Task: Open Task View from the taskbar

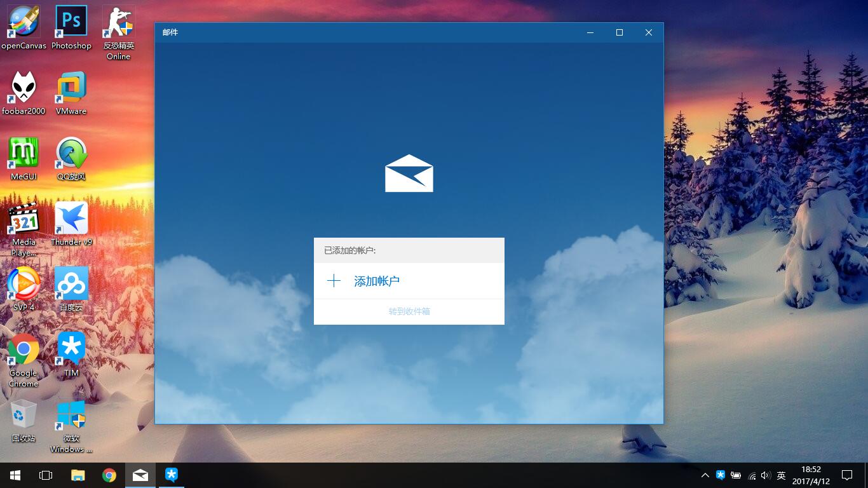Action: pyautogui.click(x=46, y=475)
